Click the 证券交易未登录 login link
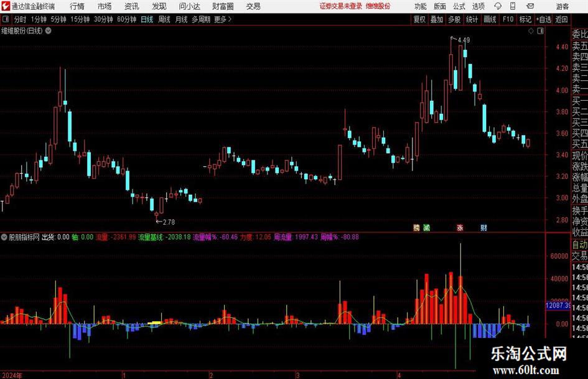 click(x=341, y=6)
